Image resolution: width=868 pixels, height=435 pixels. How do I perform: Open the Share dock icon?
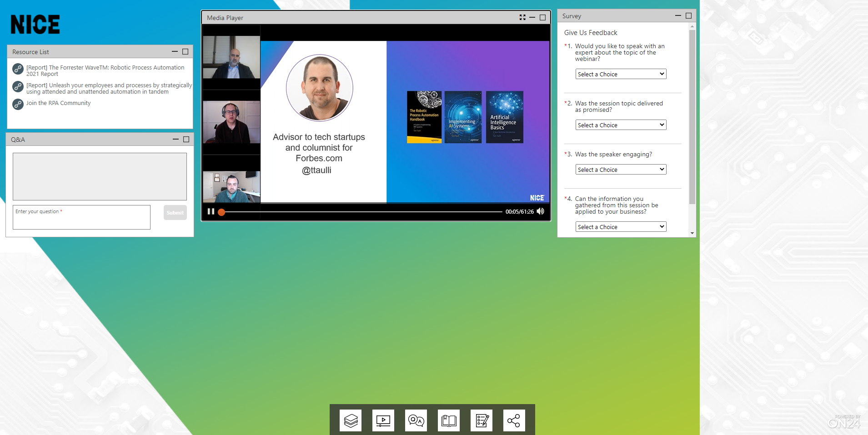tap(514, 420)
